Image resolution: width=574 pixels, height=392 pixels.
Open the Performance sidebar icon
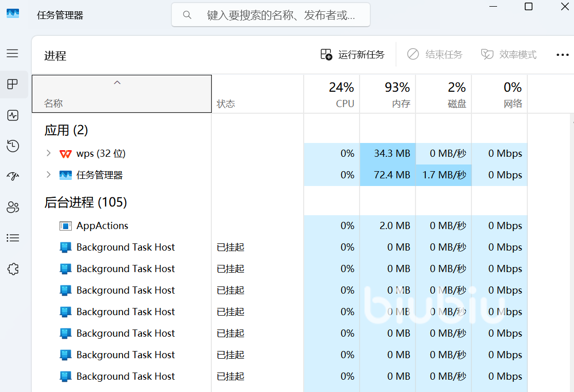tap(13, 115)
